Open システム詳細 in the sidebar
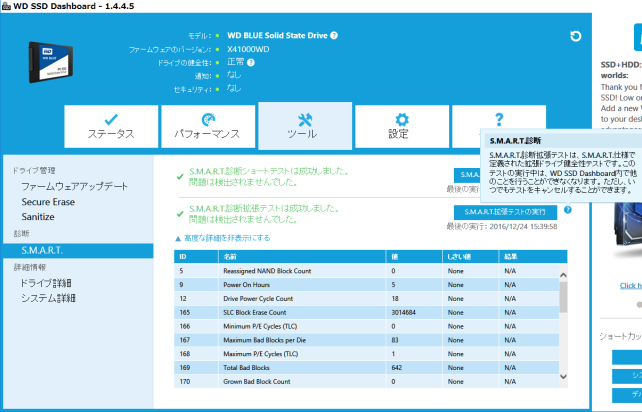 pos(49,298)
